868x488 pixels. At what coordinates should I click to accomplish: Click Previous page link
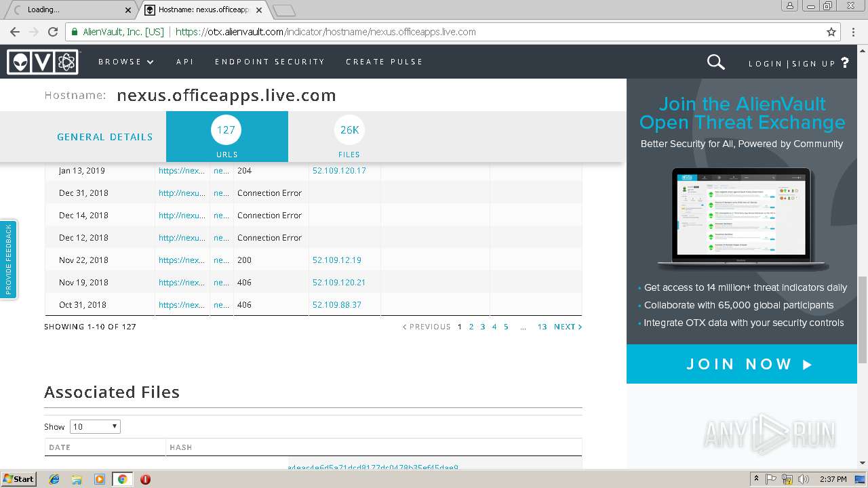(427, 327)
